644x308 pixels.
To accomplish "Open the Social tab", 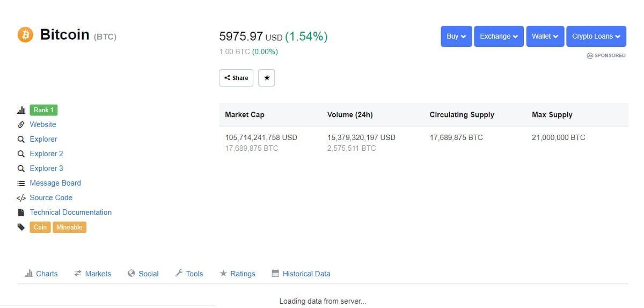I will coord(143,274).
